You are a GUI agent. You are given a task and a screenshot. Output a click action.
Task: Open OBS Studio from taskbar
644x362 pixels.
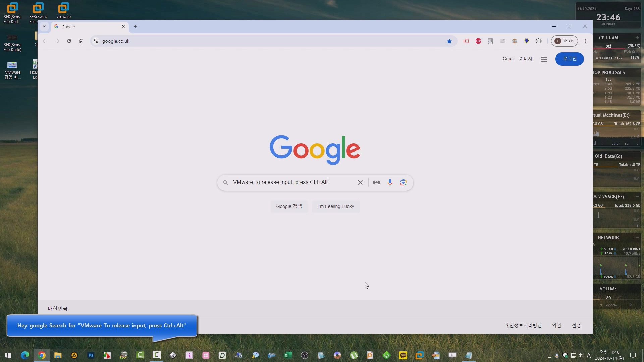pos(304,355)
